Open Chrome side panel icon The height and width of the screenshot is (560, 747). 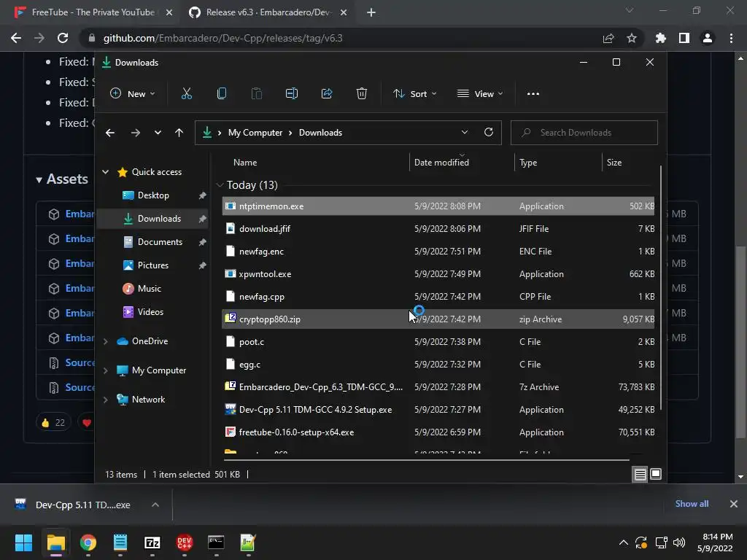(x=684, y=38)
